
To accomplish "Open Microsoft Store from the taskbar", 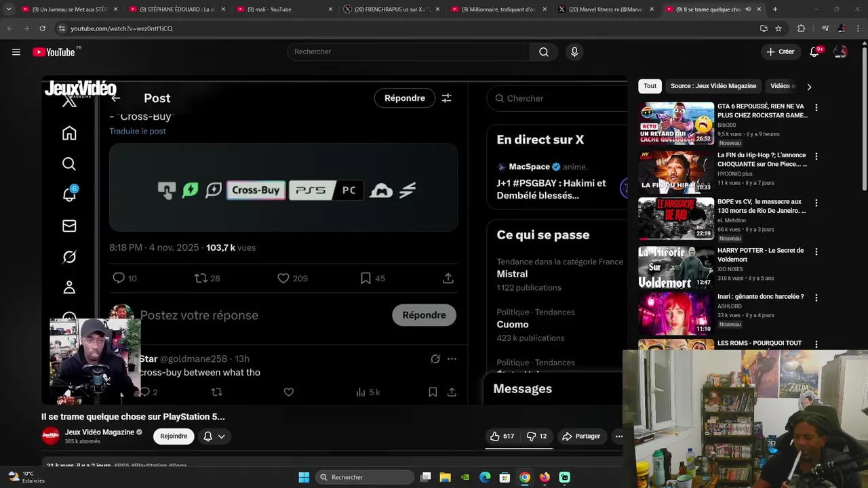I will 505,477.
